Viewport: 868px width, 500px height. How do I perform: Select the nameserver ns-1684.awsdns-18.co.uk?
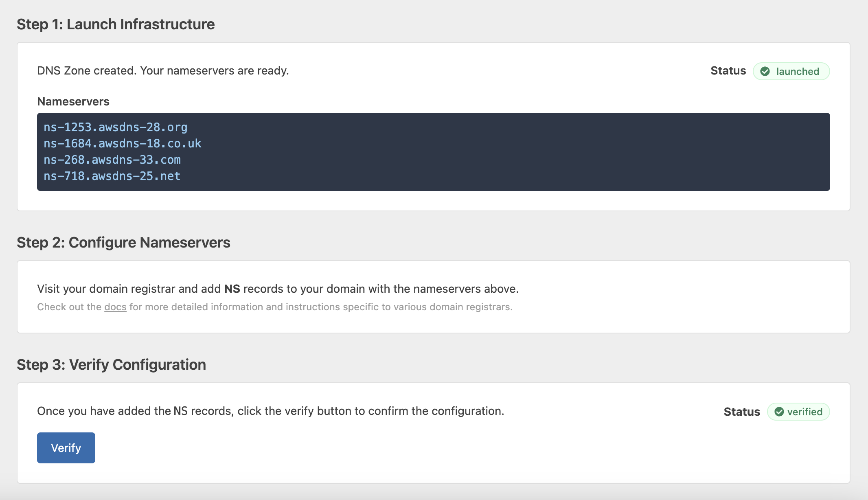(x=122, y=143)
